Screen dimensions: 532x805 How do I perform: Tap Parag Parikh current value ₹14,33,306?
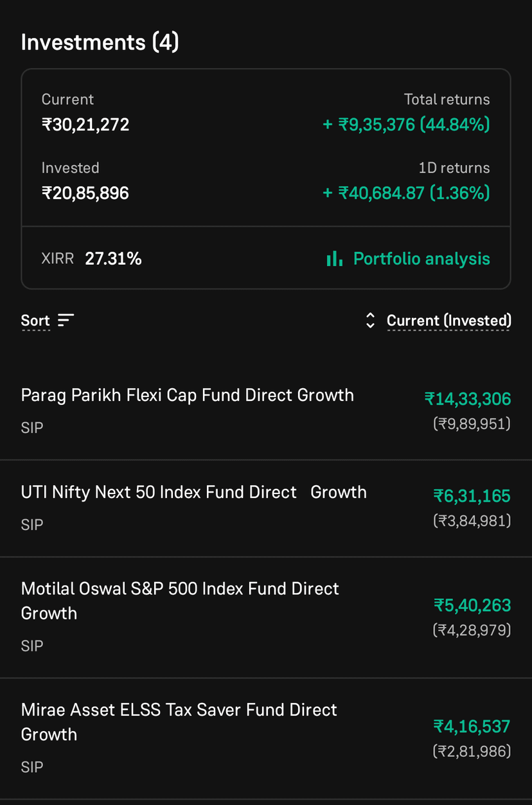468,399
